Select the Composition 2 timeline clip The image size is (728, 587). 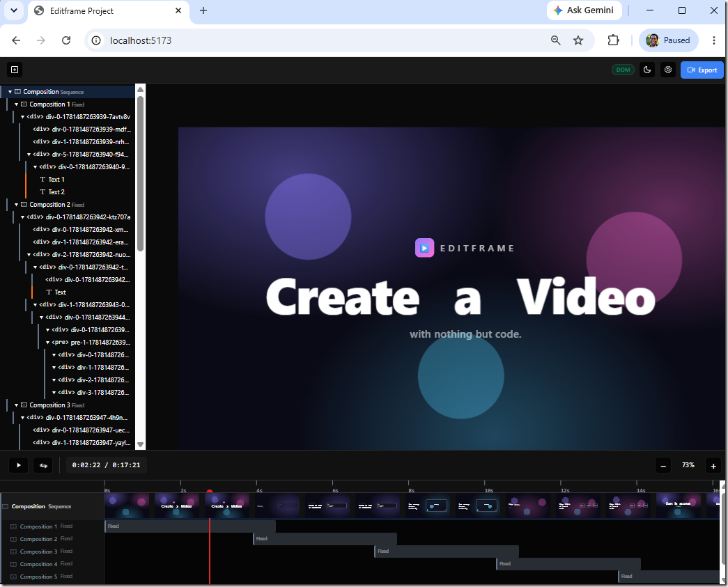point(325,539)
